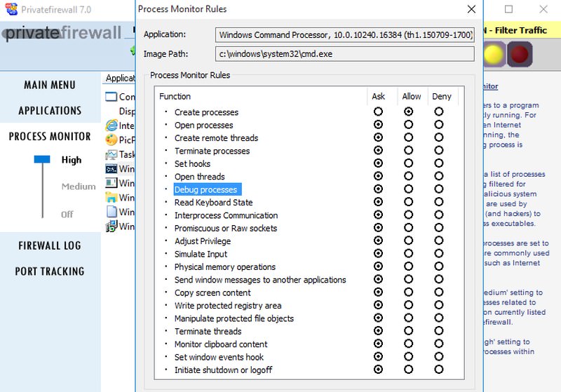Click the High security level label
This screenshot has height=392, width=561.
72,160
